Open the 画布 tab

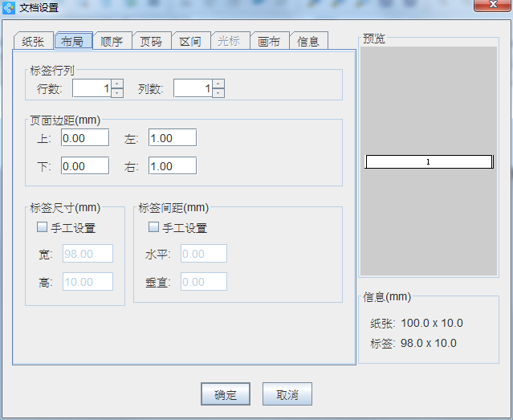[x=269, y=41]
